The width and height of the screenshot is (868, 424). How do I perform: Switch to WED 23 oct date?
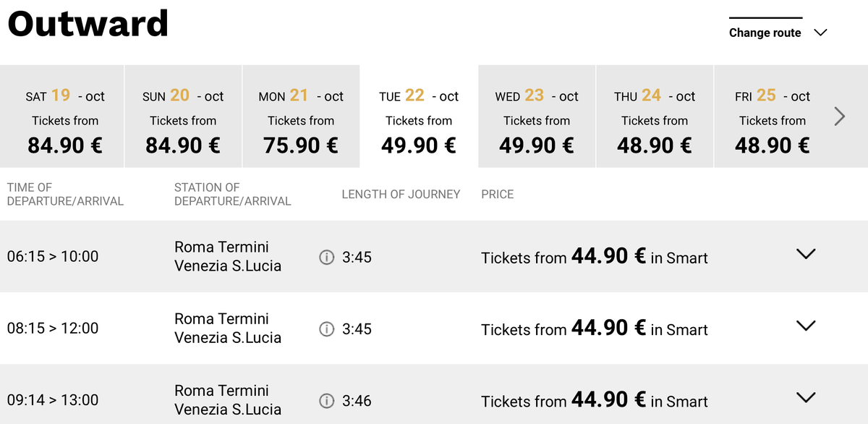(x=537, y=116)
